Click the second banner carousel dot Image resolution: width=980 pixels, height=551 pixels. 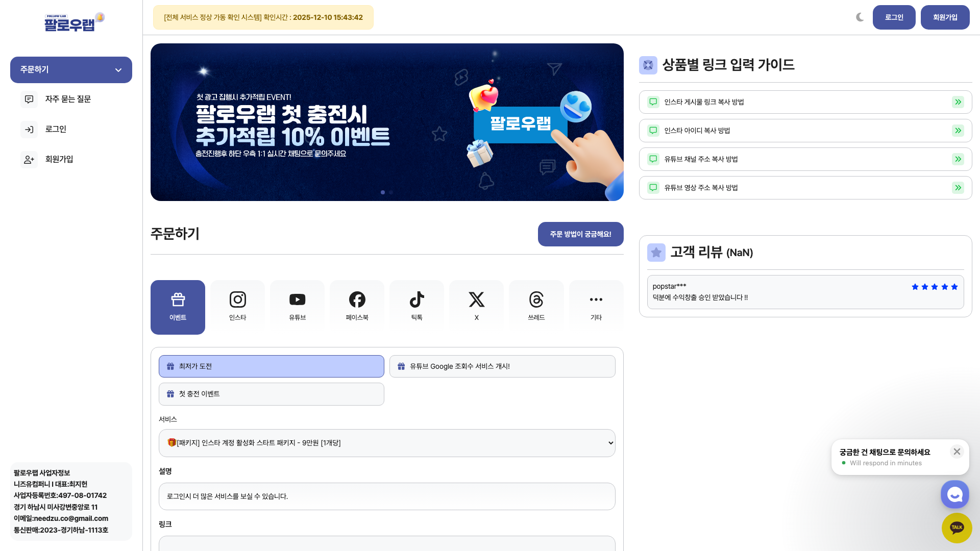391,192
